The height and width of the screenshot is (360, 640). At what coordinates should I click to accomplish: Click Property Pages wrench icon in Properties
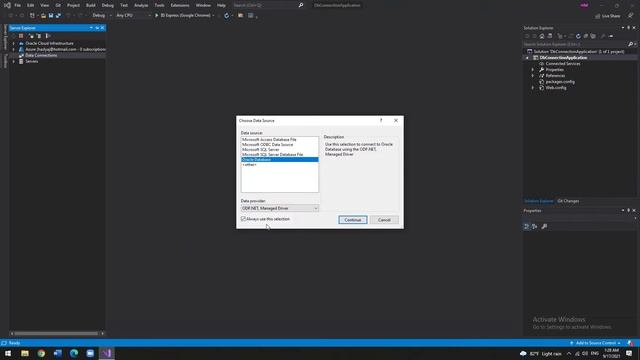(x=544, y=227)
